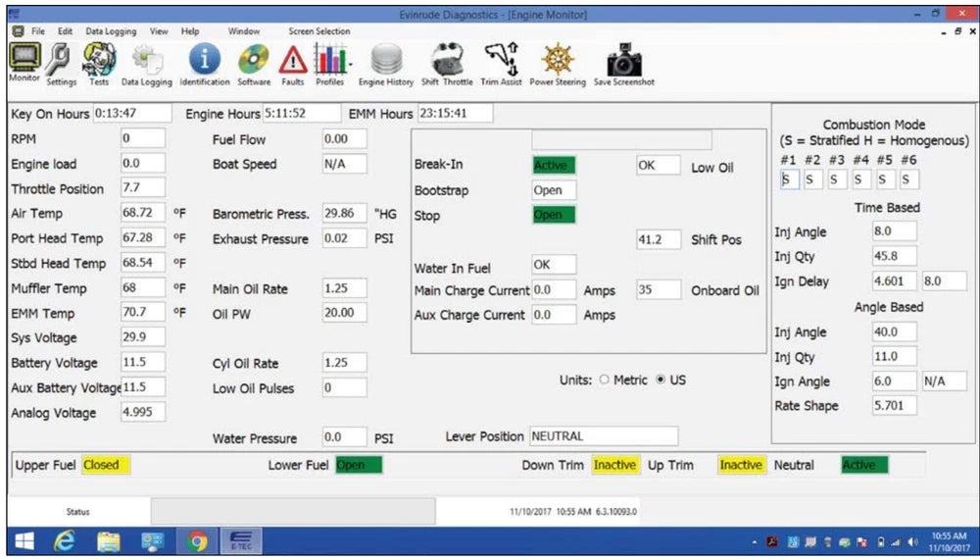Click the Engine Hours field
Image resolution: width=980 pixels, height=559 pixels.
tap(301, 113)
